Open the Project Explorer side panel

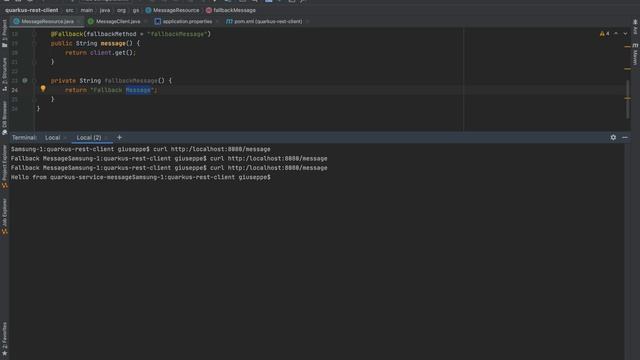pyautogui.click(x=4, y=166)
